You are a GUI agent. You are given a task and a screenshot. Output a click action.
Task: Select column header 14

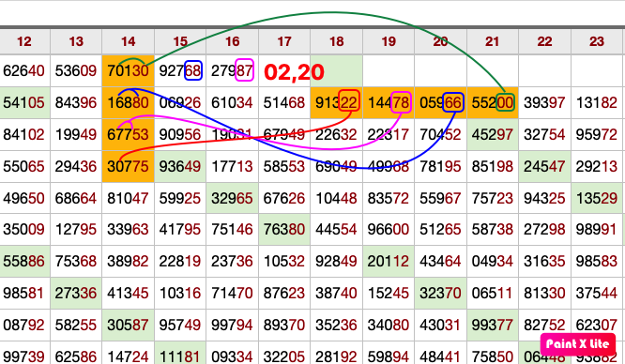click(x=129, y=41)
